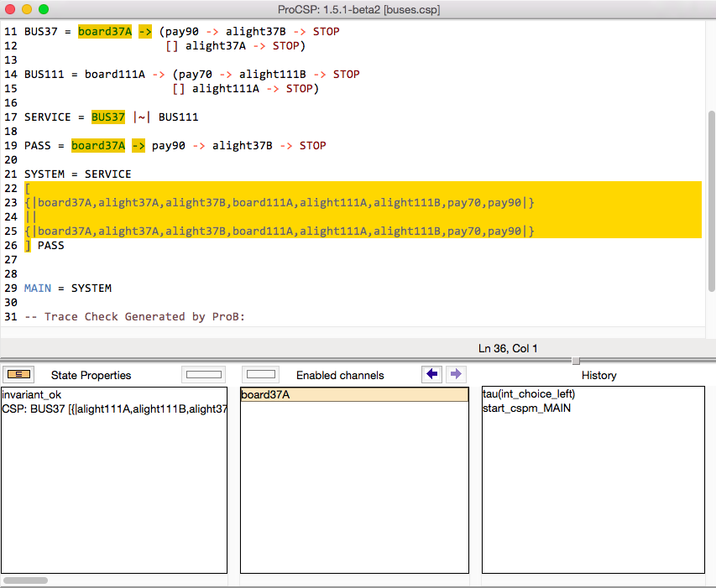The image size is (716, 588).
Task: Click the green window zoom button
Action: point(44,9)
